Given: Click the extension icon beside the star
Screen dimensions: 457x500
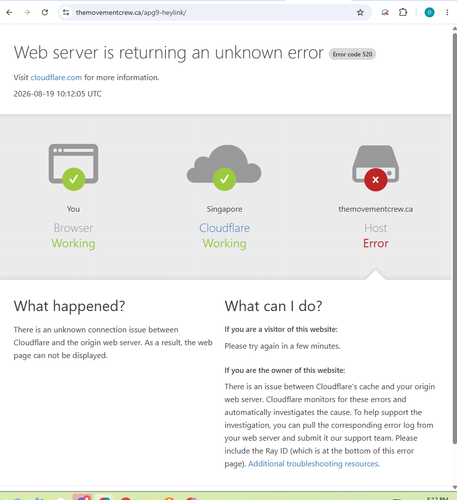Looking at the screenshot, I should click(x=385, y=13).
